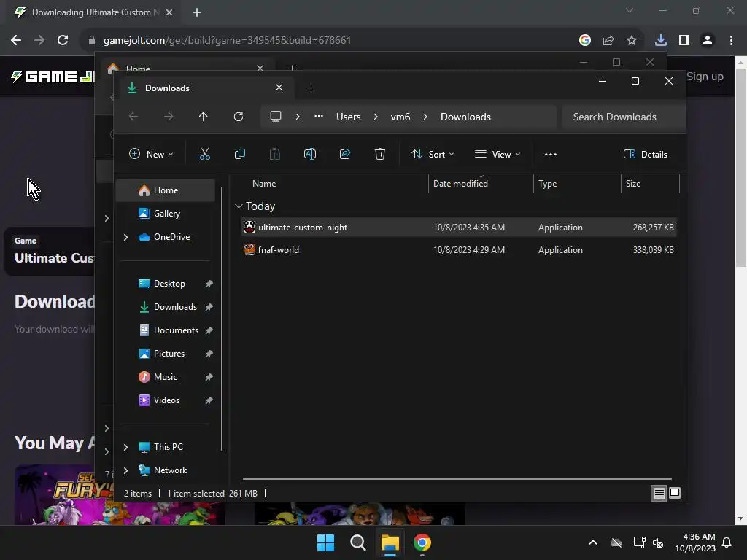Image resolution: width=747 pixels, height=560 pixels.
Task: Unpin Desktop from Quick access
Action: (209, 284)
